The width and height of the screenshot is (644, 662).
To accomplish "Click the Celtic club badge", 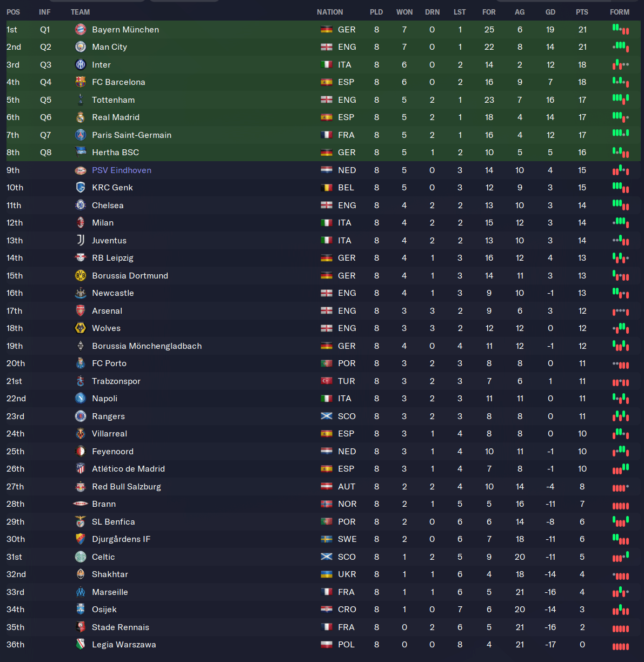I will (81, 557).
